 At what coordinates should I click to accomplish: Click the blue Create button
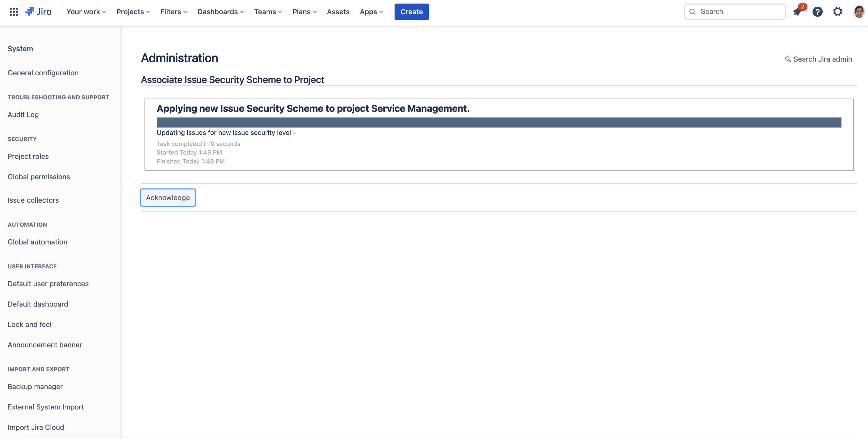coord(411,12)
